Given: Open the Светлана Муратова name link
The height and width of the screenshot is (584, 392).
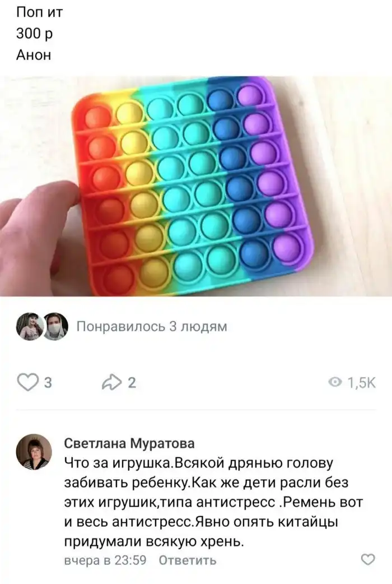Looking at the screenshot, I should click(129, 443).
